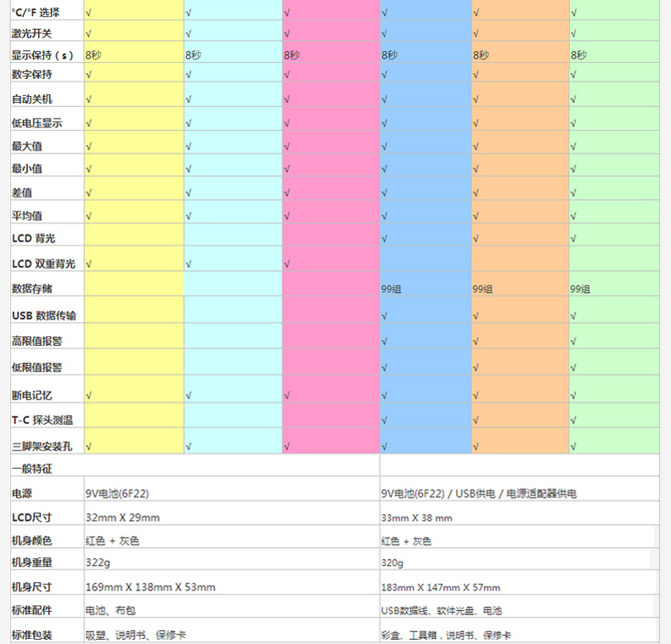Click the 8秒 value in the pink column

pyautogui.click(x=291, y=54)
